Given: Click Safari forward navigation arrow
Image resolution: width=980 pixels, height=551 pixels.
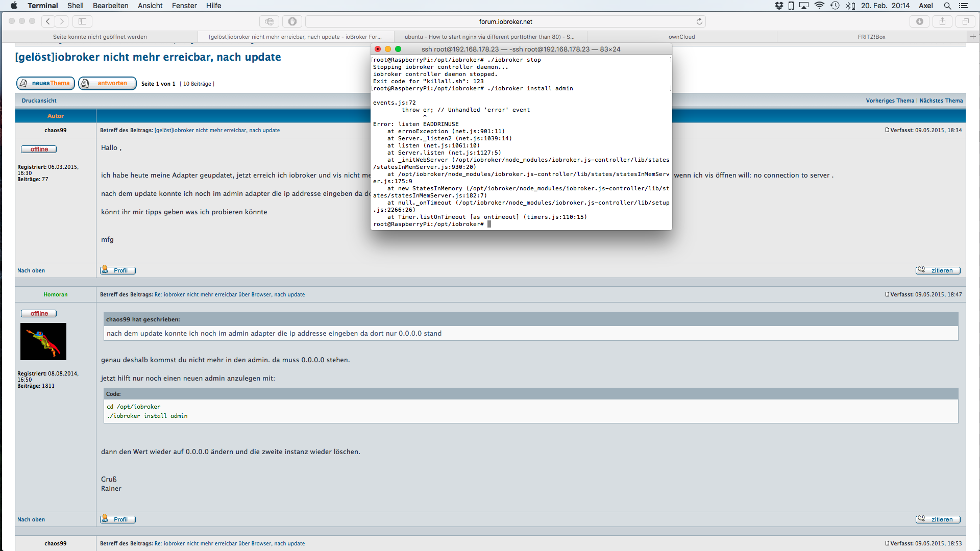Looking at the screenshot, I should pos(62,21).
